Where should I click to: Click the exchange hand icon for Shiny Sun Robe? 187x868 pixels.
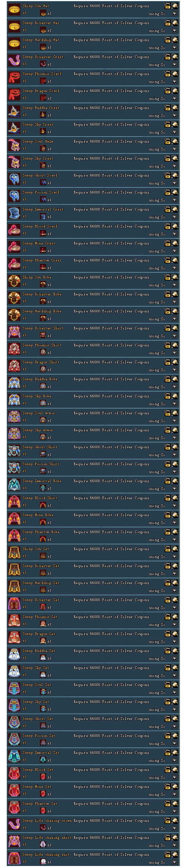coord(175,277)
